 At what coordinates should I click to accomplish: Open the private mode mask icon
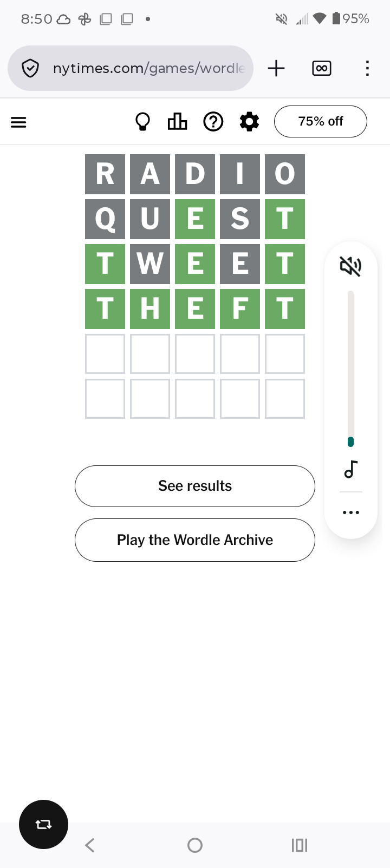[322, 68]
